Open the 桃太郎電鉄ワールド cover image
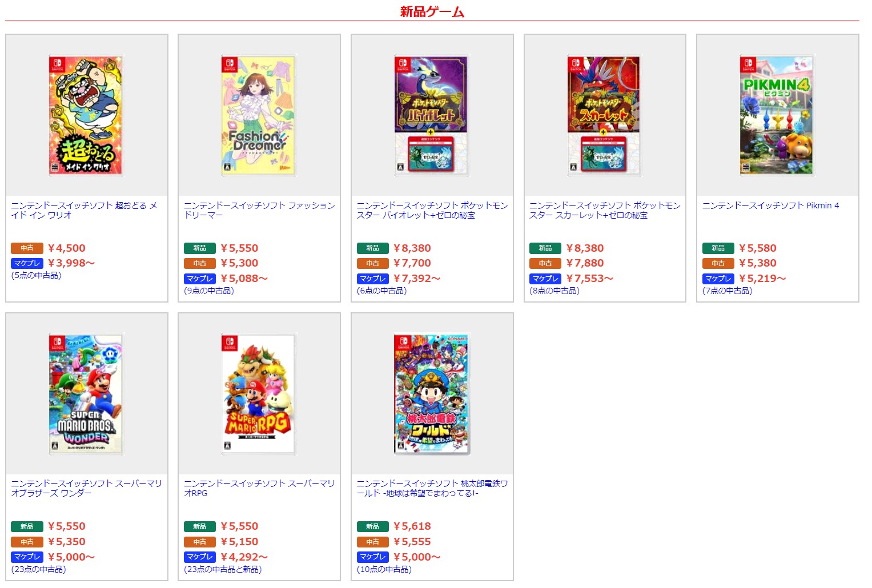The width and height of the screenshot is (872, 588). (x=432, y=394)
